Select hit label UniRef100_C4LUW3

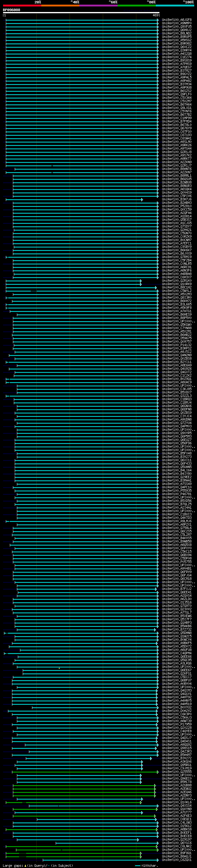(177, 822)
